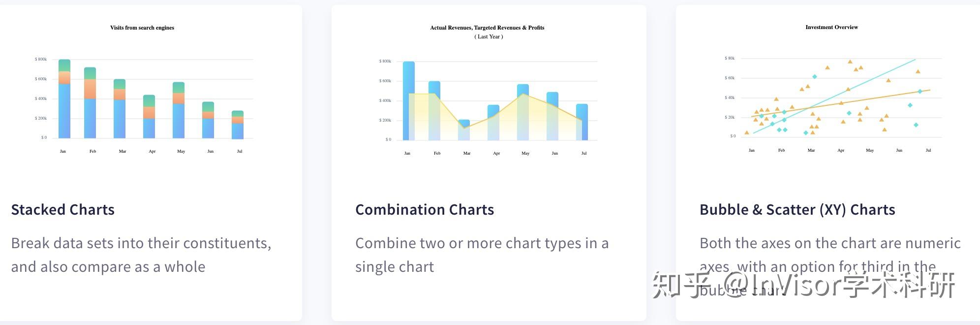Select the Jan bar in the Combination chart
This screenshot has height=325, width=980.
[409, 101]
